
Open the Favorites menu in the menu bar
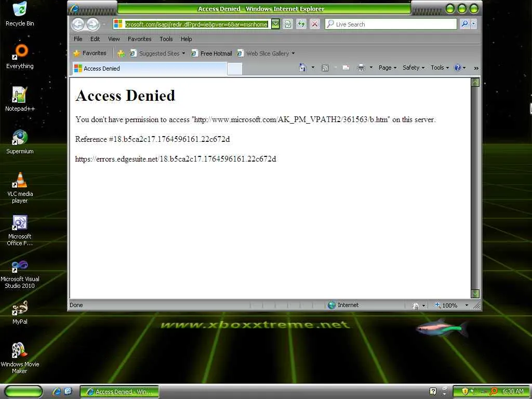pyautogui.click(x=139, y=39)
